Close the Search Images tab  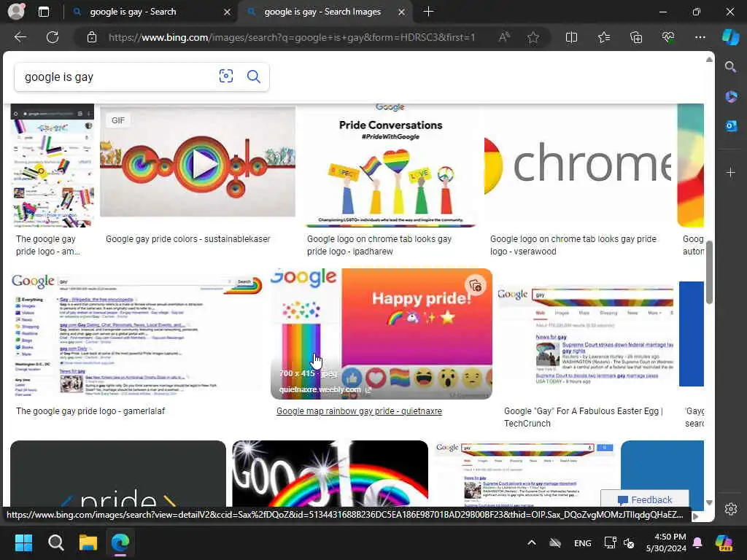(402, 12)
